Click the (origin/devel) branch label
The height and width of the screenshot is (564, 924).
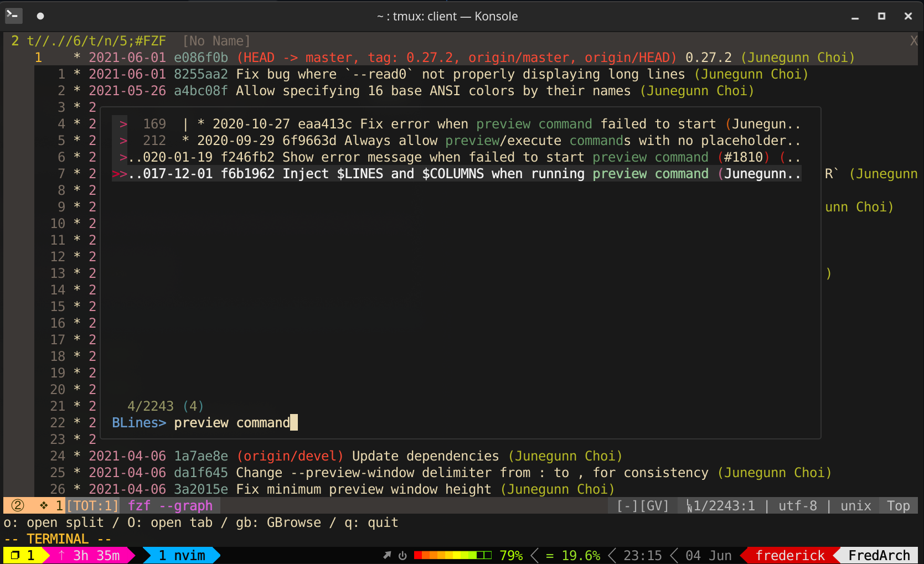(x=290, y=456)
